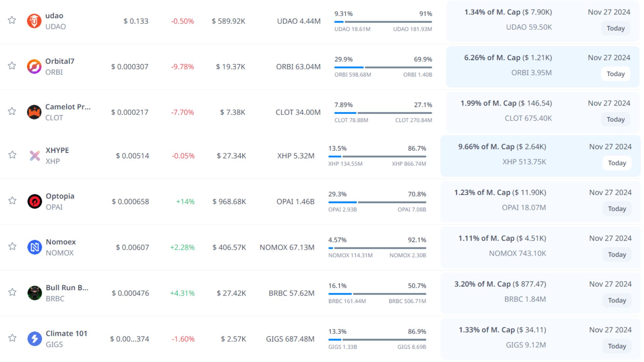Click the Camelot Protocol CLOT logo
This screenshot has height=362, width=644.
[34, 112]
